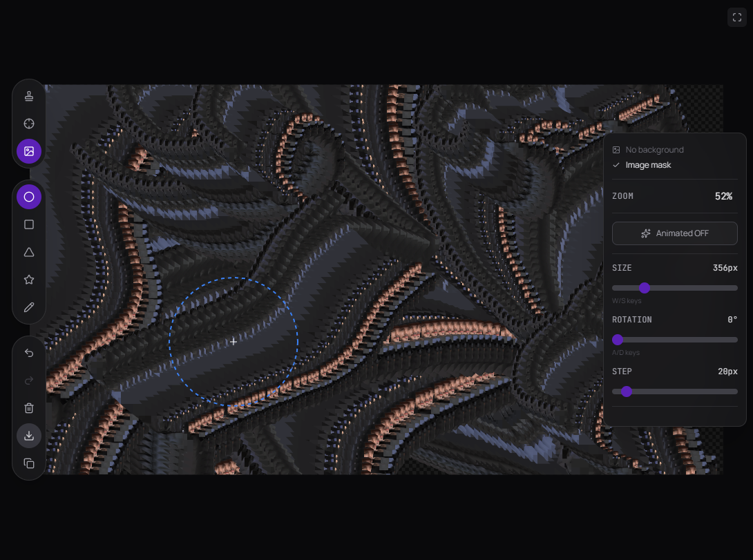Click the ROTATION slider track
The width and height of the screenshot is (753, 560).
tap(677, 340)
